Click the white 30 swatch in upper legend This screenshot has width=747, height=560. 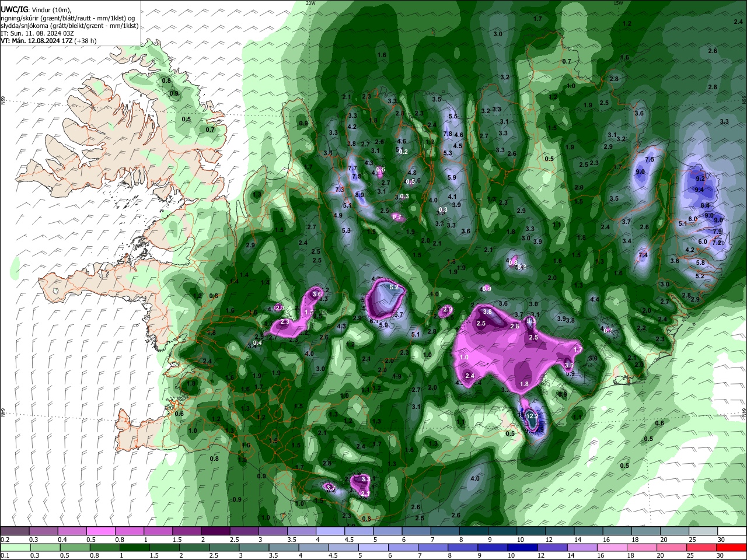click(731, 531)
